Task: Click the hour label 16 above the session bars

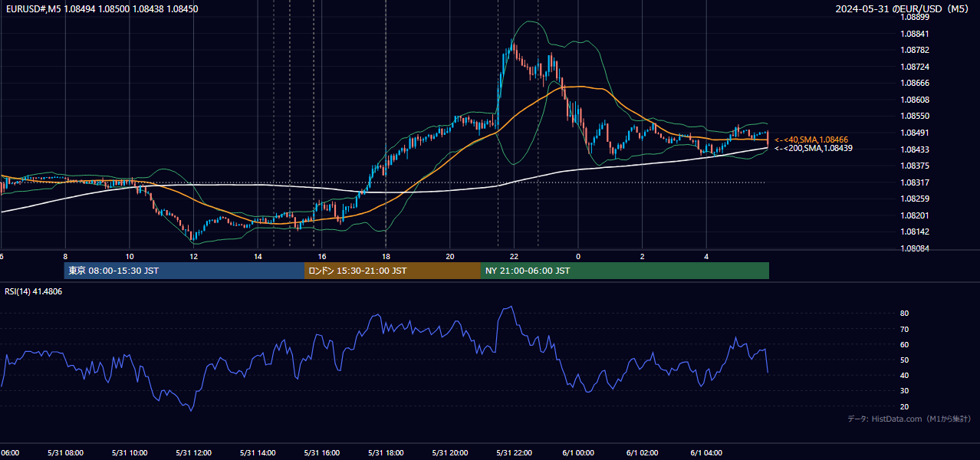Action: 322,256
